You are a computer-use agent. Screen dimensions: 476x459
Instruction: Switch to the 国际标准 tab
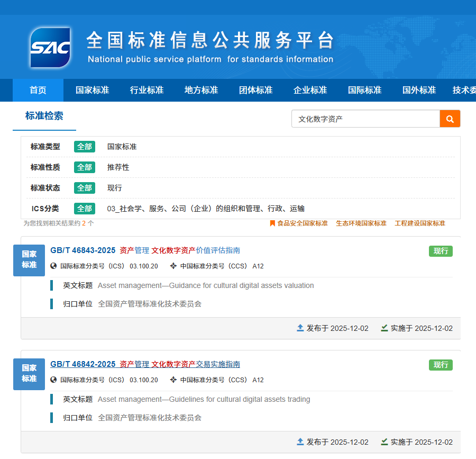pyautogui.click(x=364, y=90)
